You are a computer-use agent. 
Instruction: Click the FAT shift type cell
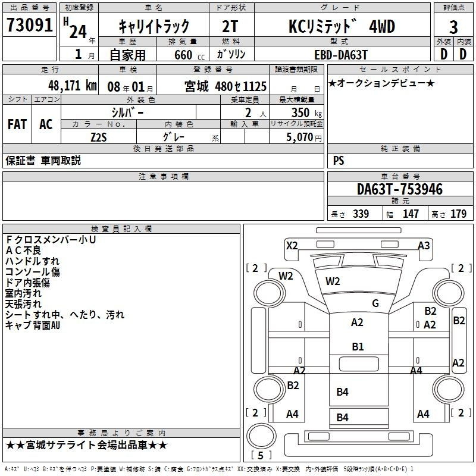coord(17,124)
